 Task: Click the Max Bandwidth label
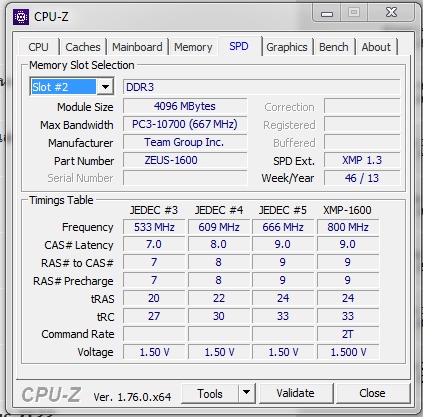[x=77, y=125]
